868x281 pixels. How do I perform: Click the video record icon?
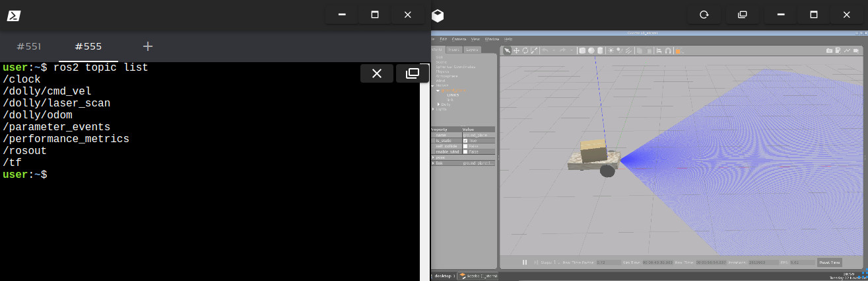(854, 51)
